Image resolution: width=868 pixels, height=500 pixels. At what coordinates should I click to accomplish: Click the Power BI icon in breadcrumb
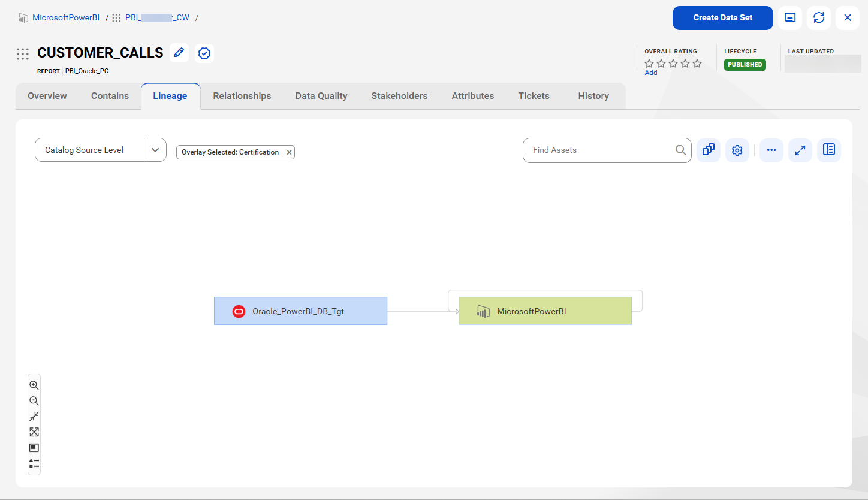click(x=23, y=18)
